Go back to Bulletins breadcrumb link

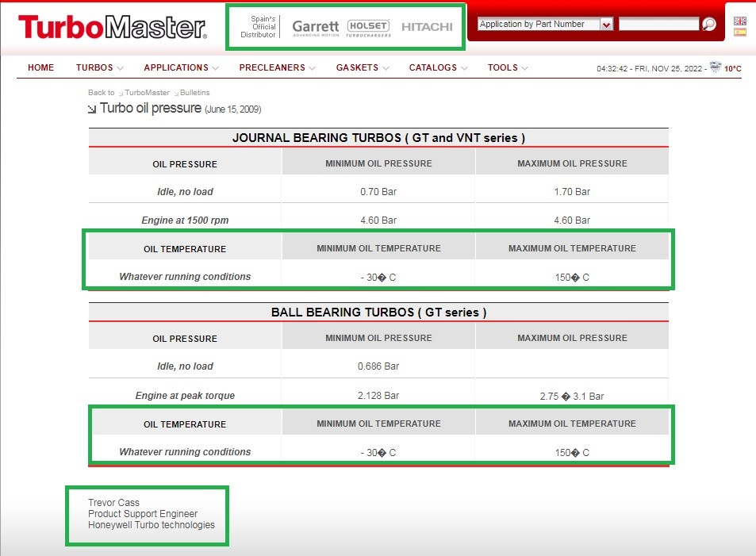click(195, 93)
